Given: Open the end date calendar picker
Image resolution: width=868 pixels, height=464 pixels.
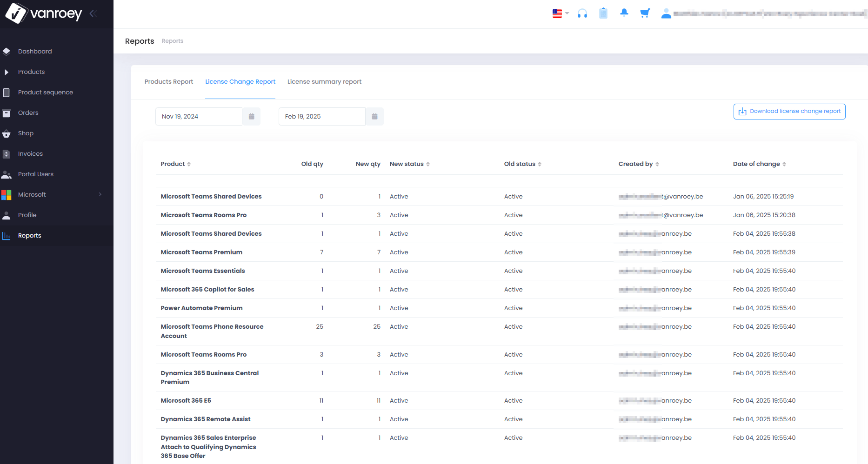Looking at the screenshot, I should tap(374, 116).
